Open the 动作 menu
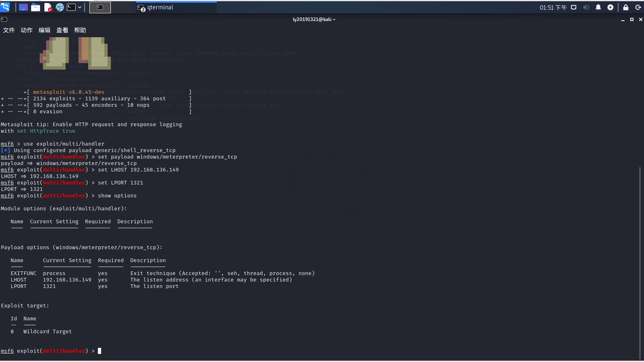644x362 pixels. [27, 30]
